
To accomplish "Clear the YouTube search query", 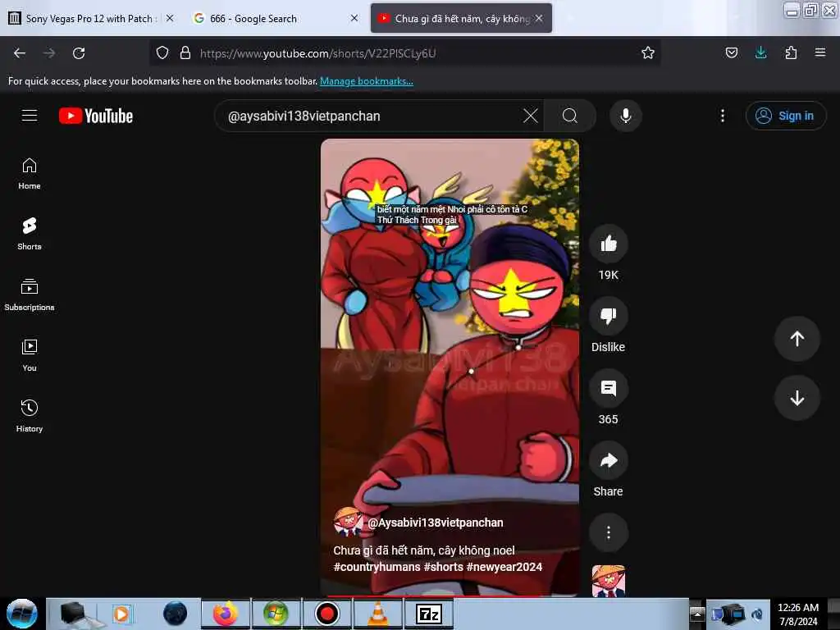I will [x=531, y=116].
